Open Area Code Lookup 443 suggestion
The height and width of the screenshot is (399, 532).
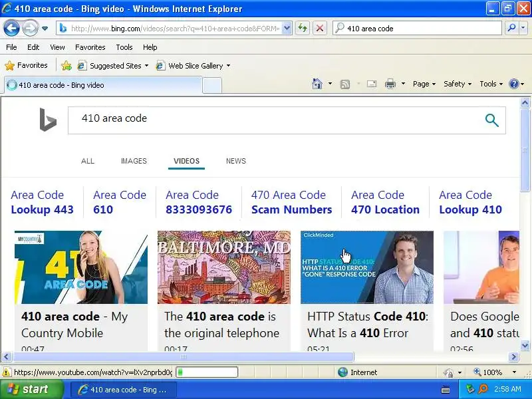[x=42, y=202]
